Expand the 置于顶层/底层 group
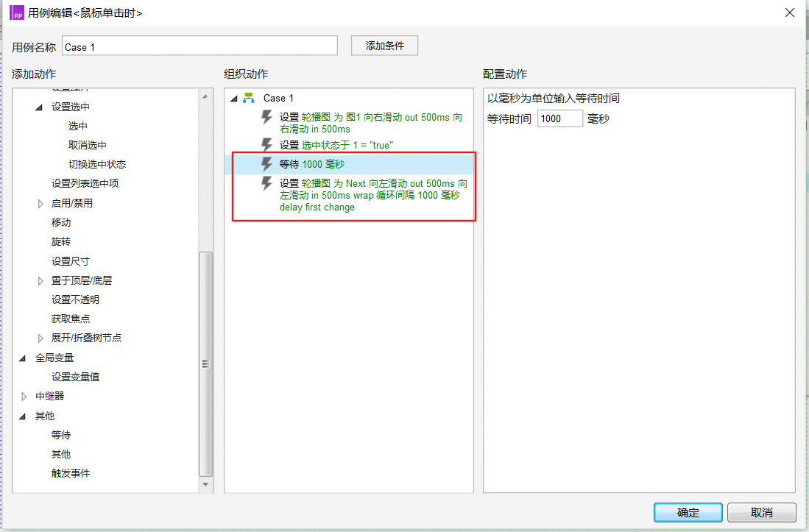 point(40,281)
